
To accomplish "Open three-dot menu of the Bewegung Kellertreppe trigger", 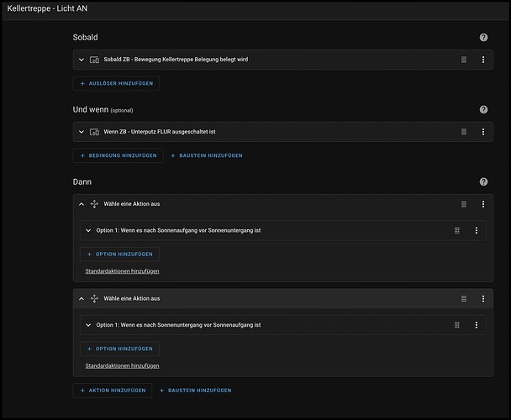I will 483,60.
